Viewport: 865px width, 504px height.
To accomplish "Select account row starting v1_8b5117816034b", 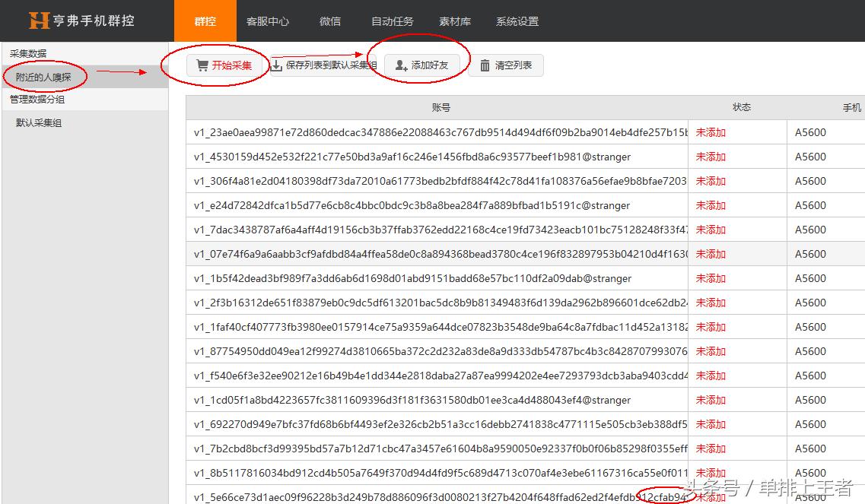I will (525, 473).
